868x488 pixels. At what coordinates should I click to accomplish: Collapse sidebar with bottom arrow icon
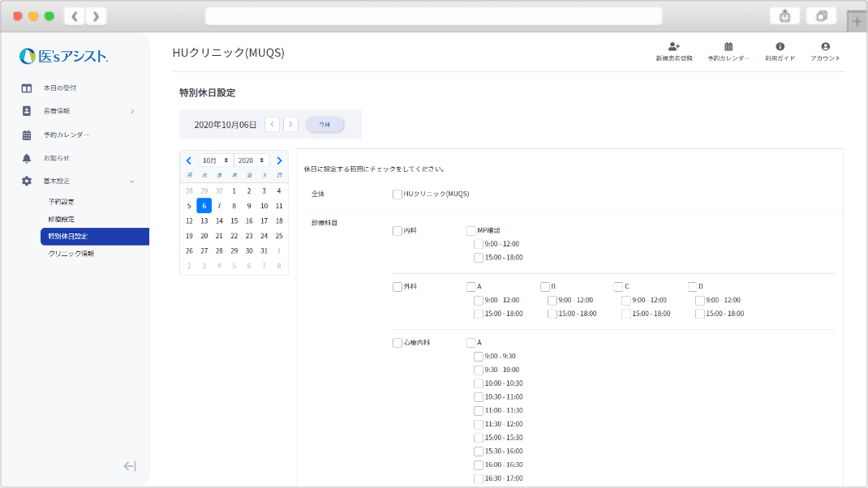click(x=130, y=466)
